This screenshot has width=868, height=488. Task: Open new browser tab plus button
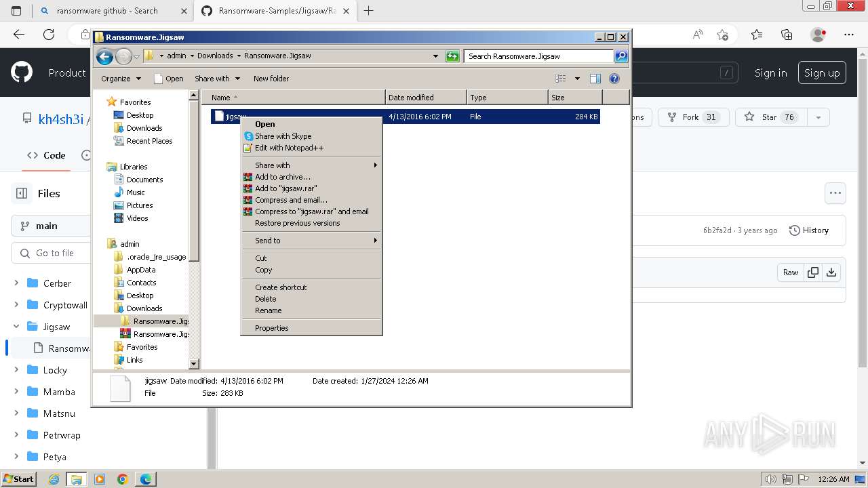pyautogui.click(x=369, y=11)
